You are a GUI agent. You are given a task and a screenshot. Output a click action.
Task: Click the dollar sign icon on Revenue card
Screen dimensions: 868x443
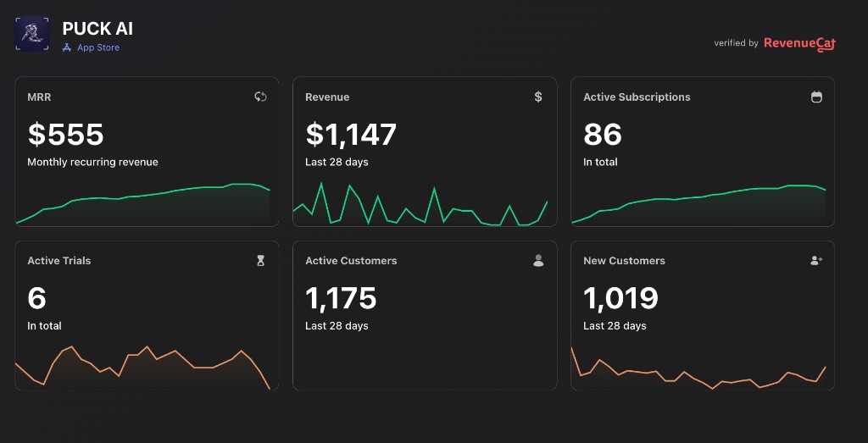pyautogui.click(x=538, y=97)
